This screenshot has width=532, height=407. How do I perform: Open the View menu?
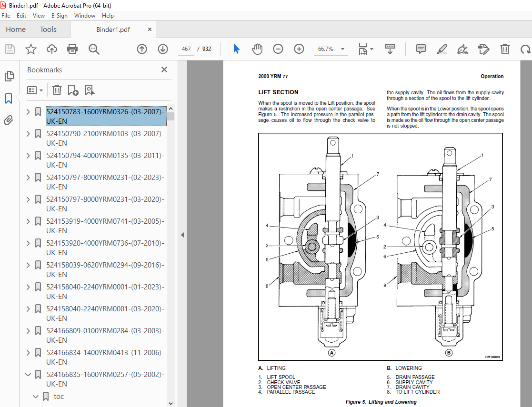coord(39,16)
